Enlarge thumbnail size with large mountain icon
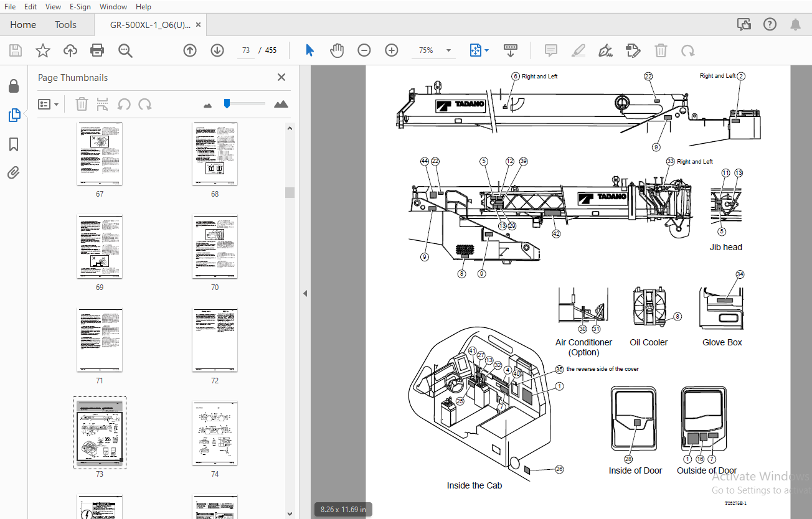Image resolution: width=812 pixels, height=519 pixels. 281,105
